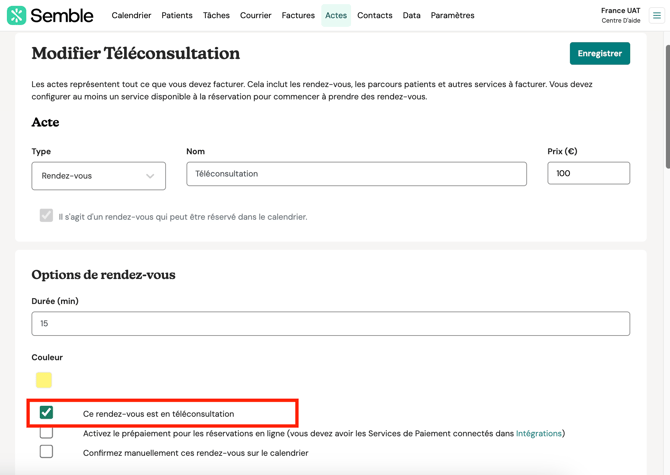The height and width of the screenshot is (475, 670).
Task: Click the Nom text field
Action: (x=356, y=174)
